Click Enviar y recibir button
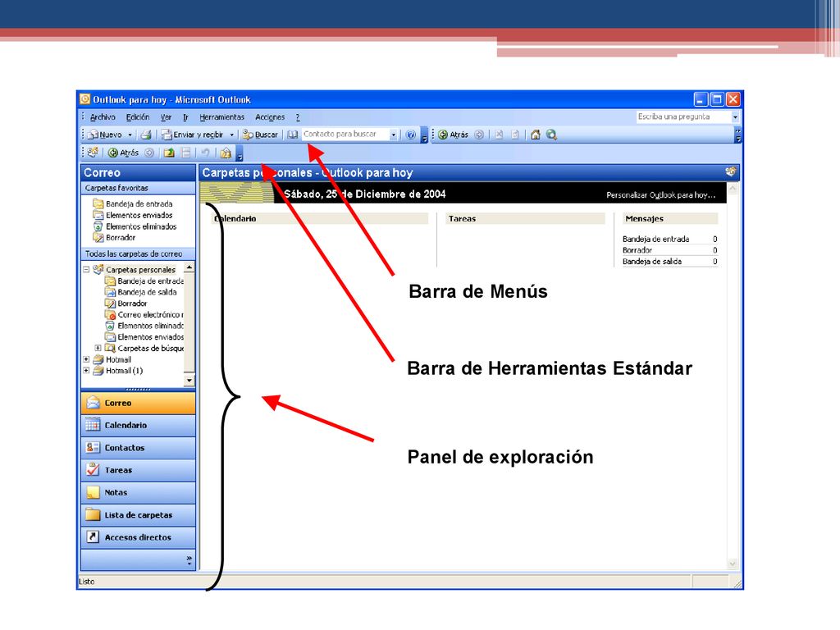Viewport: 840px width, 630px height. tap(193, 135)
